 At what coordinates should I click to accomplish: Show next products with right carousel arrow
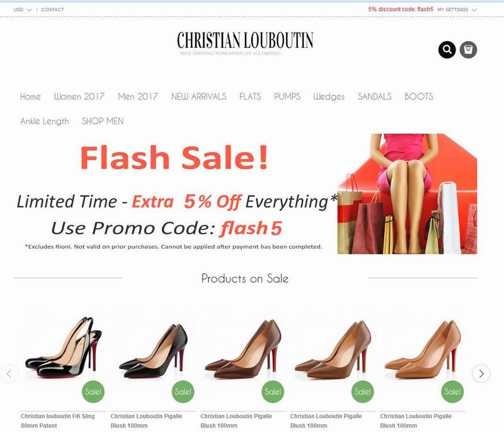481,373
